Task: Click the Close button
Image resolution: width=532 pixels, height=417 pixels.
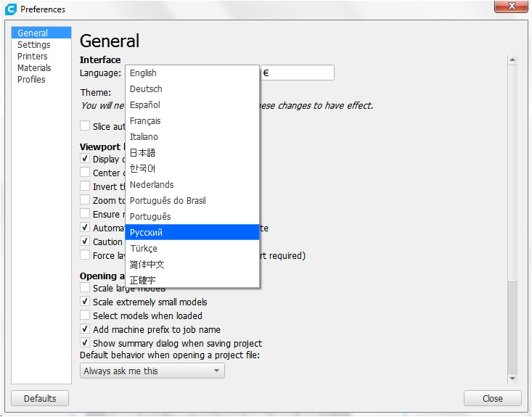Action: pos(492,398)
